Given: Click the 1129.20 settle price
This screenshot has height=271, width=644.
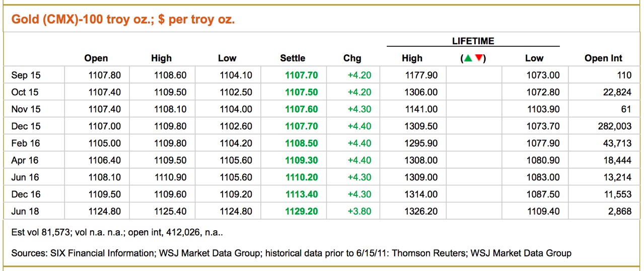Looking at the screenshot, I should [301, 212].
